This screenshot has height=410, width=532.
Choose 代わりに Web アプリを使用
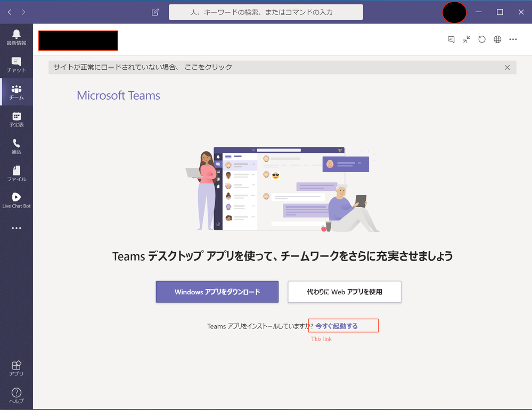(344, 292)
